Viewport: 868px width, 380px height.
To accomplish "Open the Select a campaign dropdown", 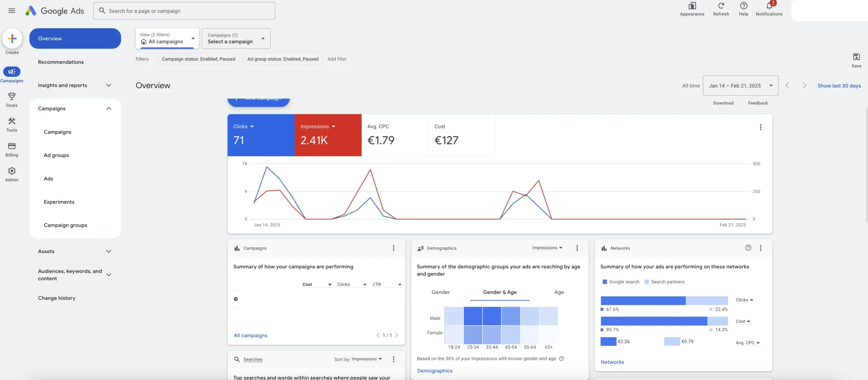I will 236,38.
